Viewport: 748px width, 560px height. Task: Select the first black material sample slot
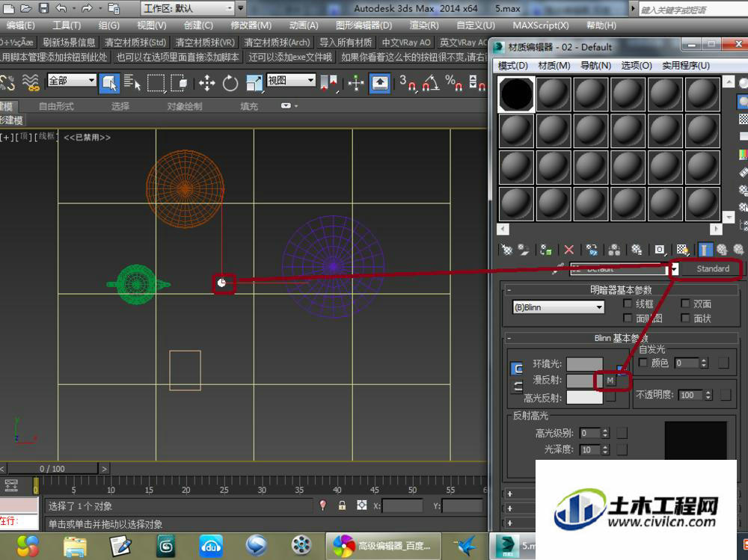(x=516, y=94)
